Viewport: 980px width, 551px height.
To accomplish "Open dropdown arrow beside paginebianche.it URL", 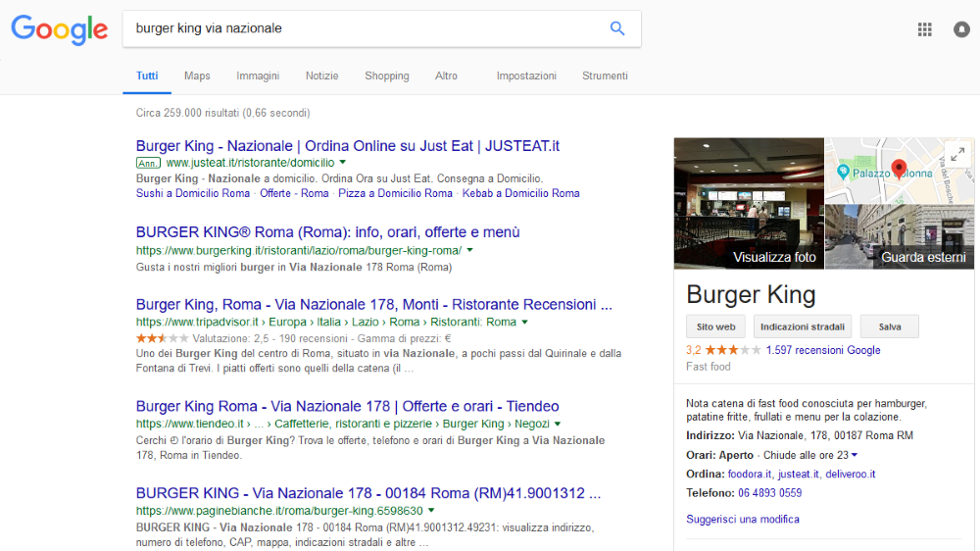I will pyautogui.click(x=431, y=511).
